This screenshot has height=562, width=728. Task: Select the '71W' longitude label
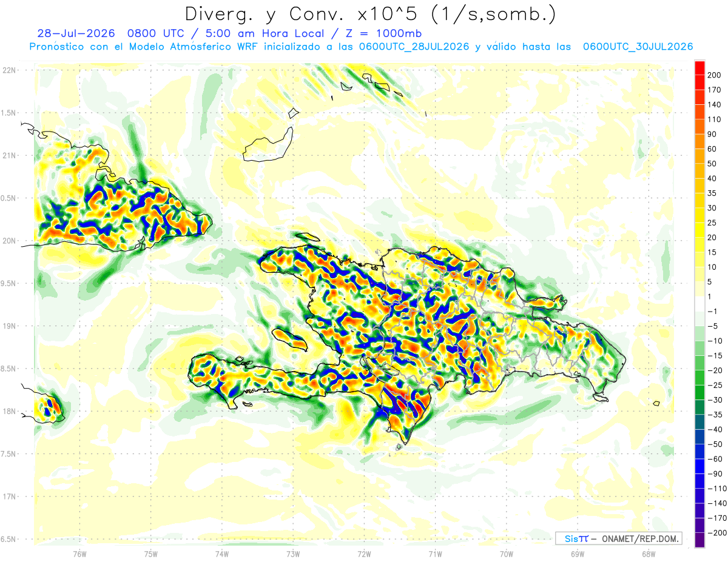[435, 554]
